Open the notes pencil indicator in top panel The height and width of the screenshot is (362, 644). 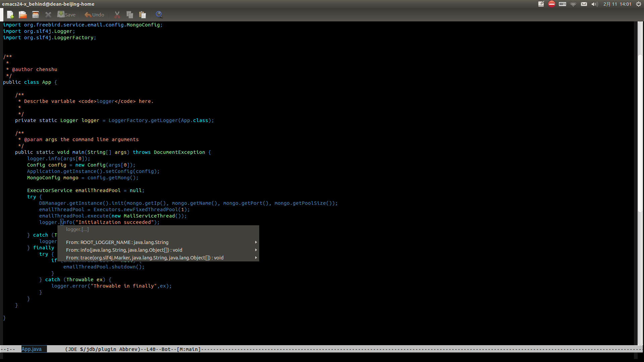[x=541, y=4]
